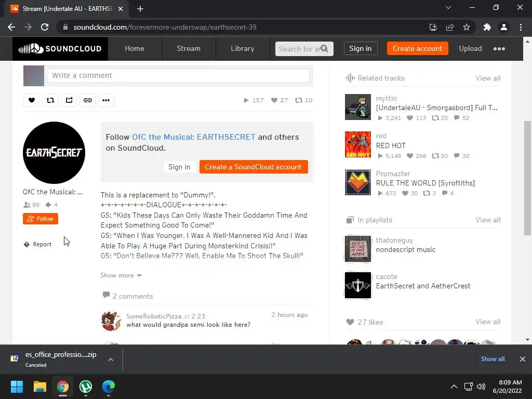Viewport: 532px width, 399px height.
Task: Open the Chrome profile avatar icon
Action: coord(504,27)
